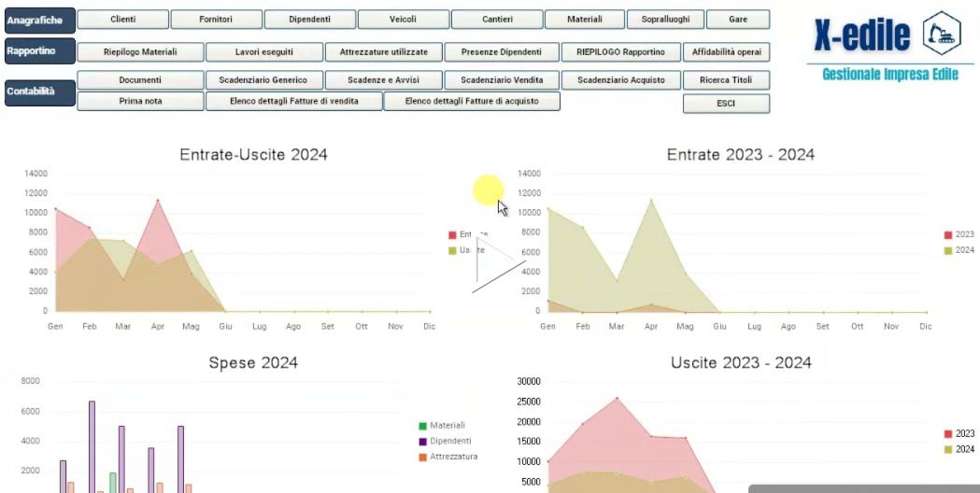Open the Clienti registry
This screenshot has height=493, width=980.
[123, 20]
